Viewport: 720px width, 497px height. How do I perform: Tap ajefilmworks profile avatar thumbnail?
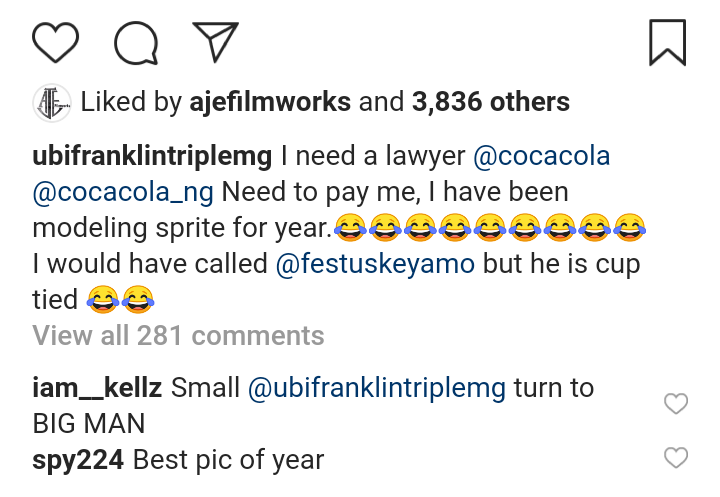pos(51,102)
